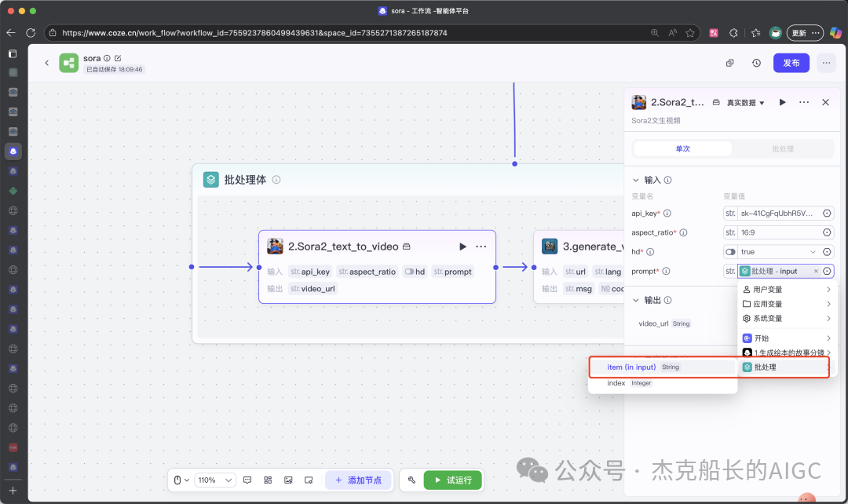
Task: Click the video_url String output row
Action: (x=664, y=323)
